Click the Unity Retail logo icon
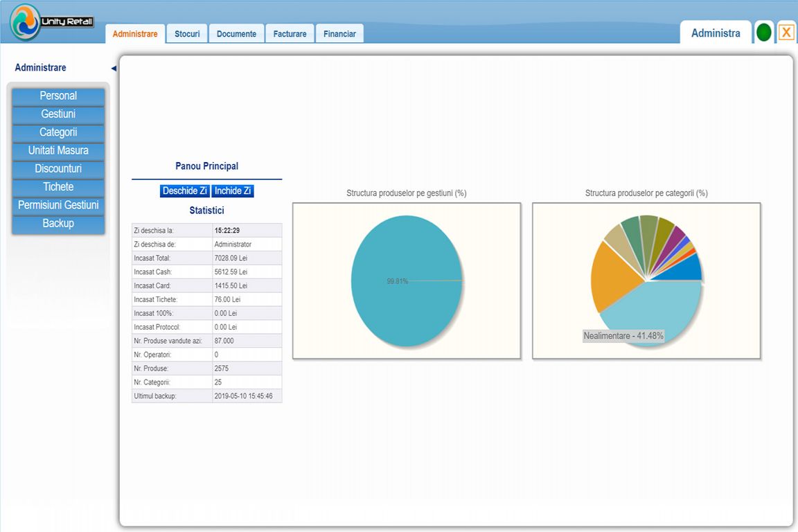 coord(25,22)
